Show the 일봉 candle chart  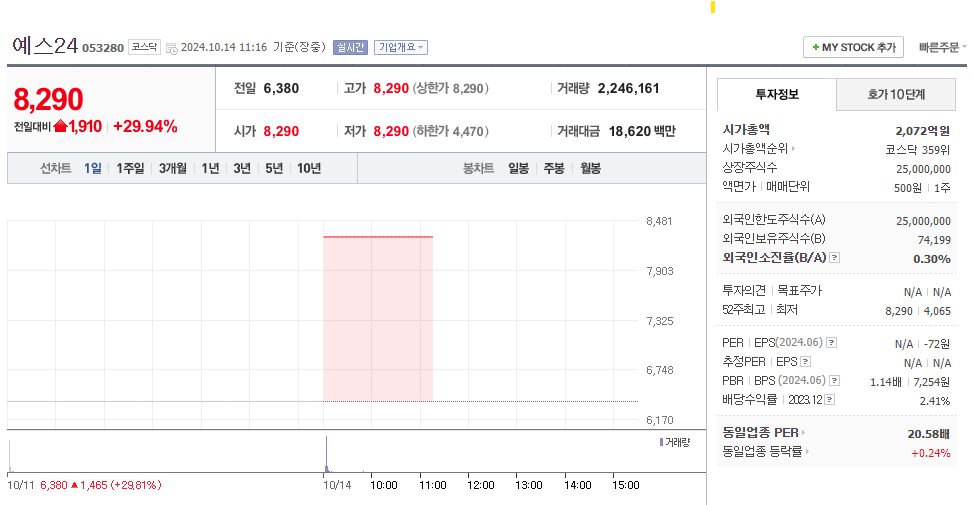(518, 168)
